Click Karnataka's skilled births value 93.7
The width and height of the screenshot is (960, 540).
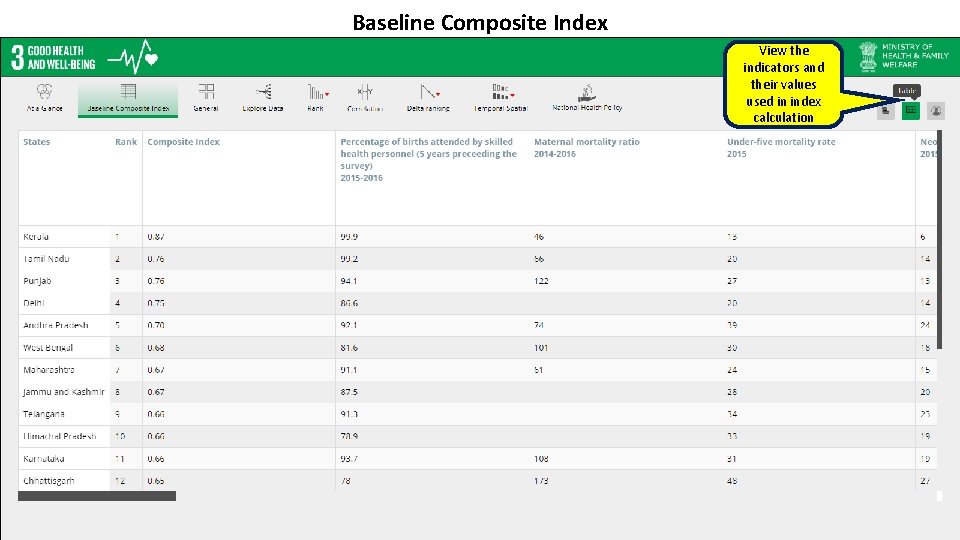(349, 459)
